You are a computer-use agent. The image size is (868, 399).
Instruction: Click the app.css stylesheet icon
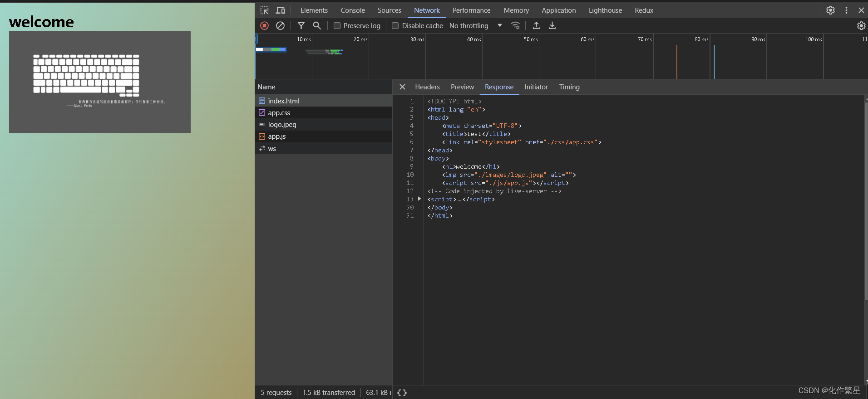tap(262, 112)
